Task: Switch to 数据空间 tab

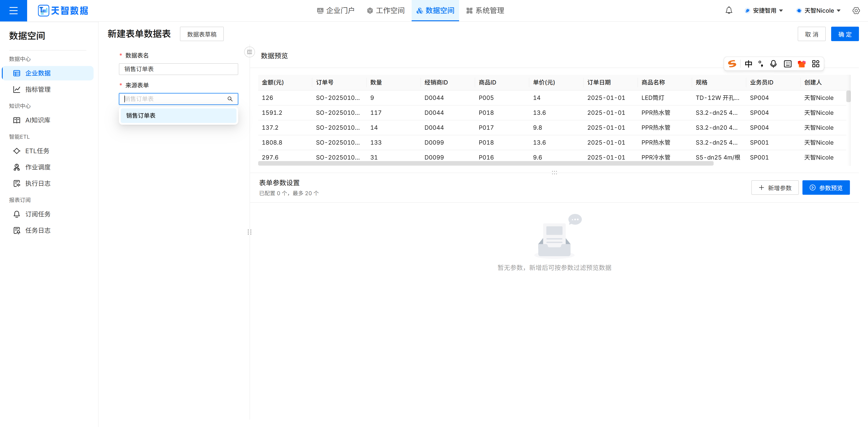Action: click(435, 10)
